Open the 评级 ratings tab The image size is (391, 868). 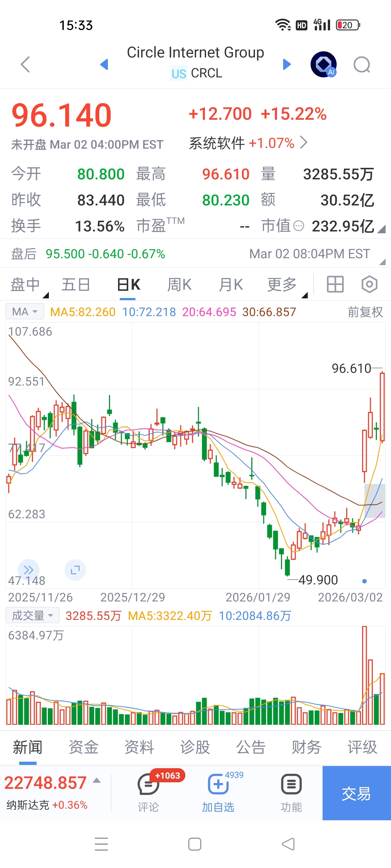(362, 747)
